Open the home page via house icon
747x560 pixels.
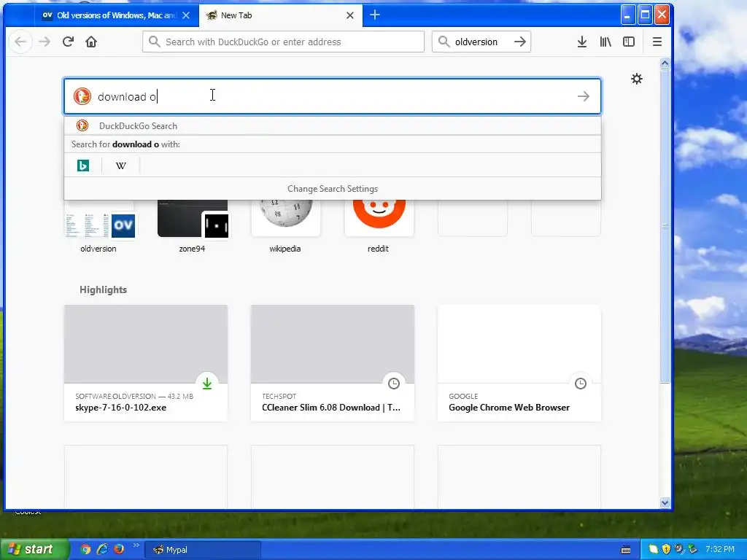[x=91, y=42]
